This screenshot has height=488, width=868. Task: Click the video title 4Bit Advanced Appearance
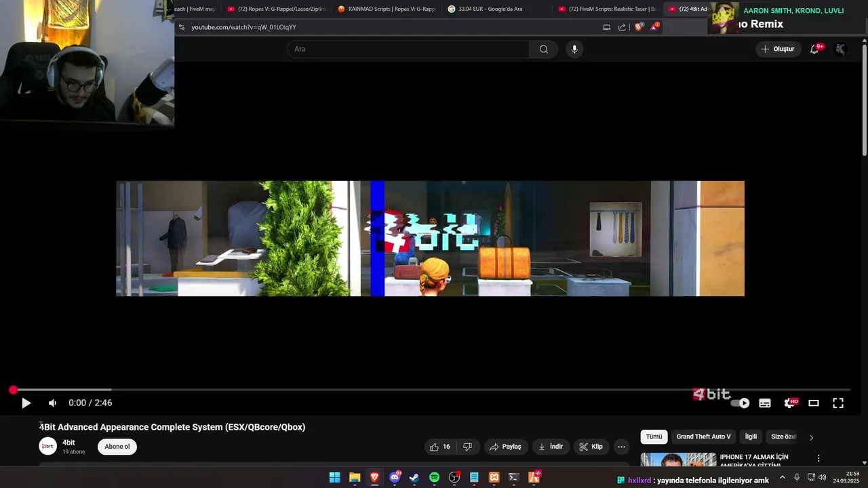[x=172, y=427]
